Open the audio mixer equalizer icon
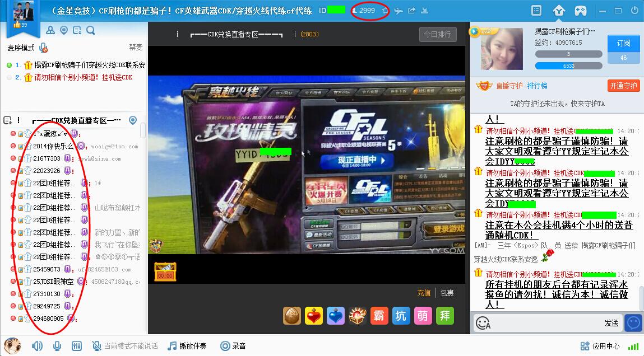Viewport: 644px width, 356px height. (x=77, y=346)
